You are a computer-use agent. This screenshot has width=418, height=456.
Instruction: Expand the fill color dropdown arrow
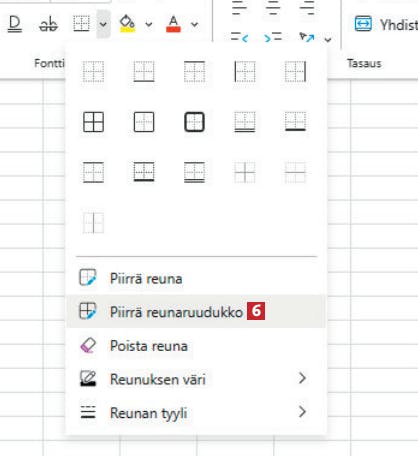149,24
